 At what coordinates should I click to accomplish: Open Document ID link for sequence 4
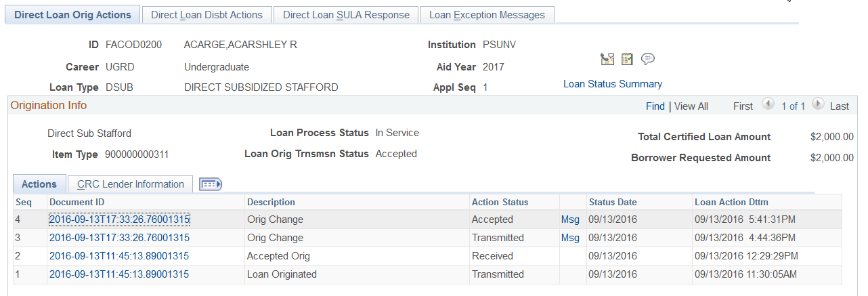click(x=119, y=219)
